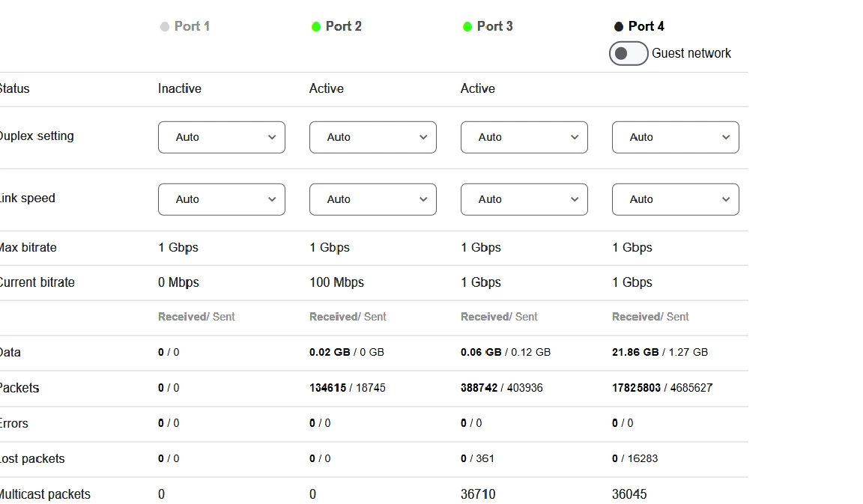Image resolution: width=863 pixels, height=504 pixels.
Task: Open Port 4 Duplex setting dropdown
Action: (676, 138)
